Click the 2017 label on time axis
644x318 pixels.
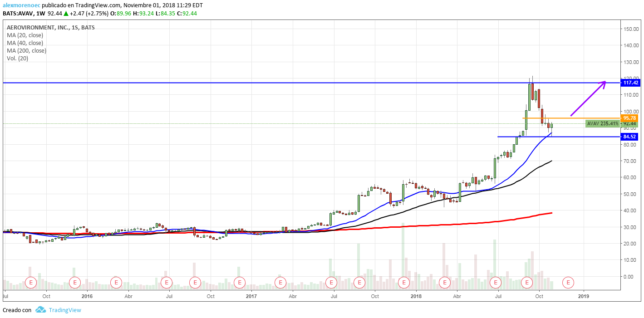coord(251,297)
